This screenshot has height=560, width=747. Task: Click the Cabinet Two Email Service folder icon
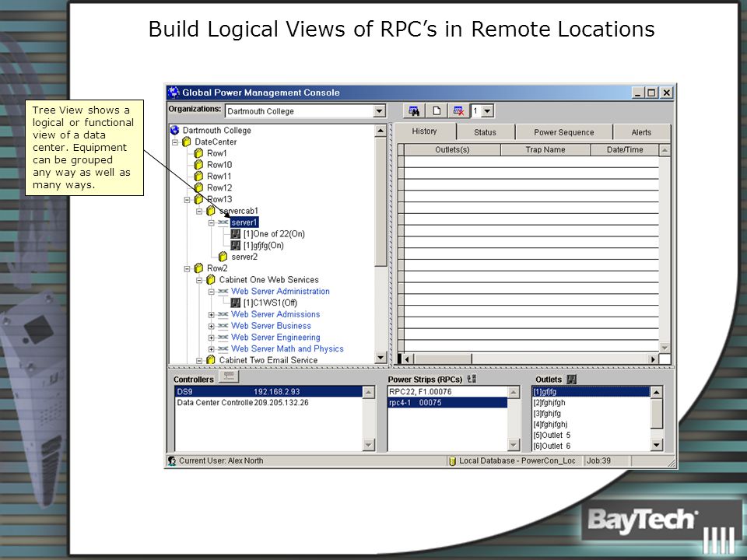(x=211, y=360)
